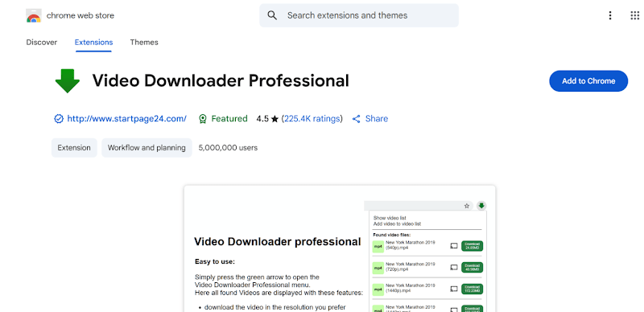Click the green arrow icon in screenshot toolbar
The image size is (644, 312).
[481, 206]
